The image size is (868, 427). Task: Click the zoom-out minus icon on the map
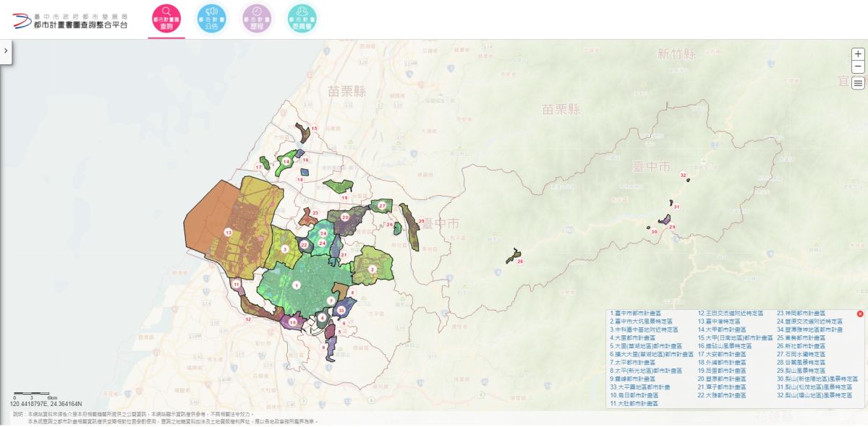856,68
